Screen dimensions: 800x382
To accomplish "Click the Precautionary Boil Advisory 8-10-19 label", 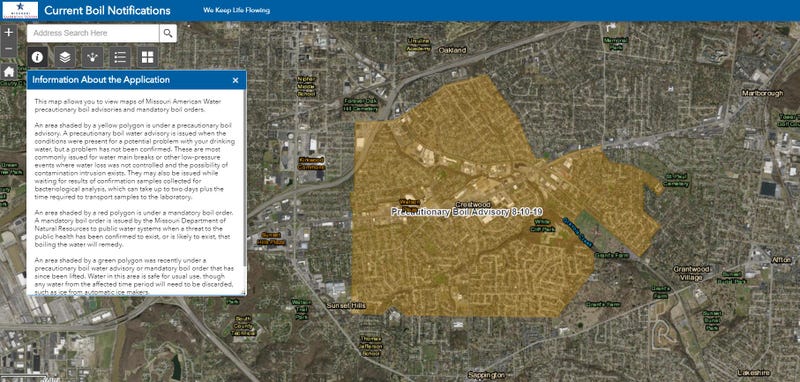I will (x=467, y=212).
